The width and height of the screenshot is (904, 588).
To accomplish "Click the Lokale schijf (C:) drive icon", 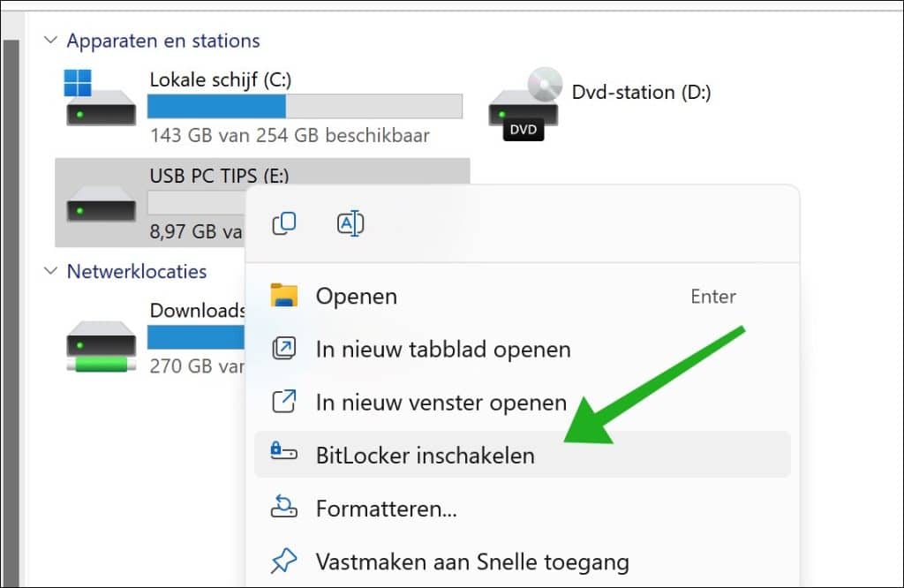I will [x=100, y=98].
